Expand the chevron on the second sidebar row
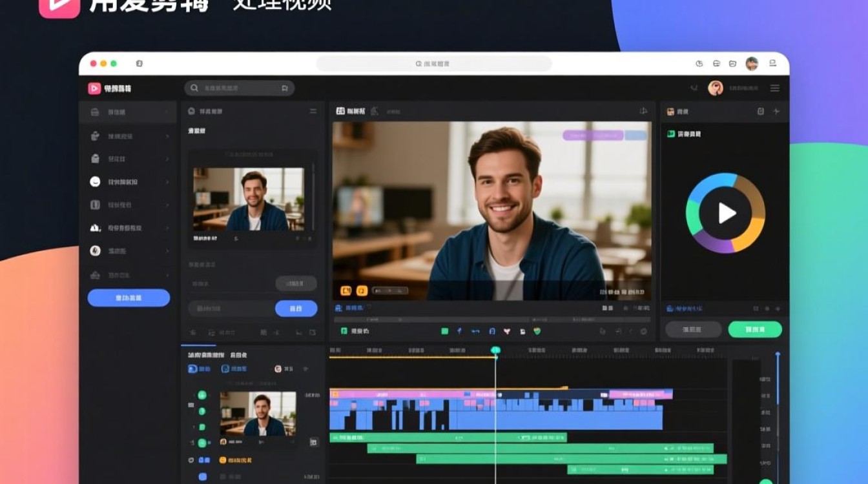Viewport: 868px width, 484px height. (x=167, y=136)
